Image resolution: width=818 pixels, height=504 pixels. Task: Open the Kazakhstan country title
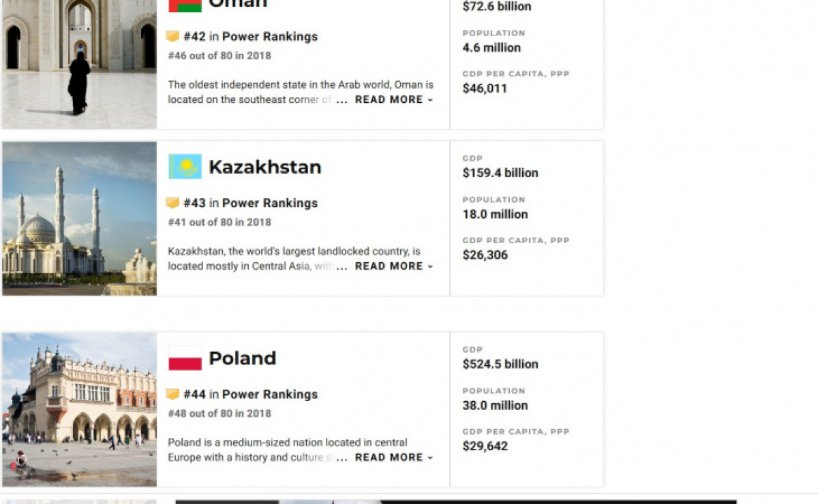tap(264, 168)
